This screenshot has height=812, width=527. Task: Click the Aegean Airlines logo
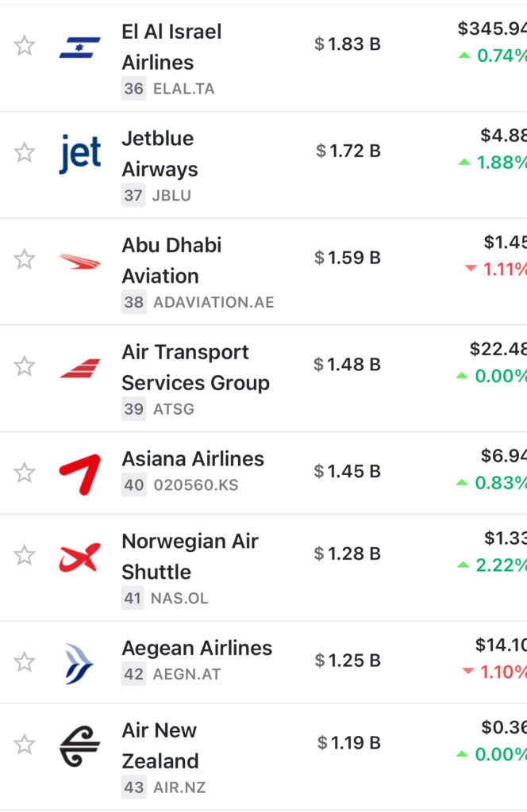[80, 664]
